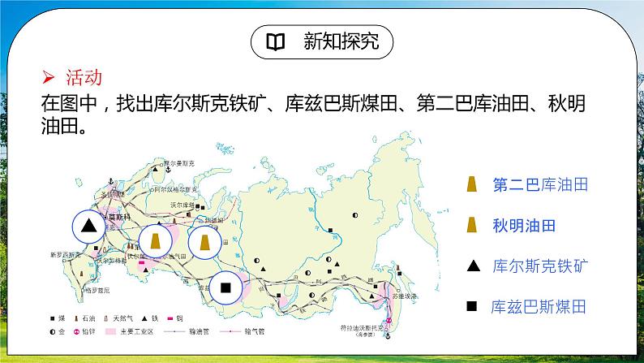Screen dimensions: 644x363
Task: Click the 莫斯科 city label
Action: 118,217
